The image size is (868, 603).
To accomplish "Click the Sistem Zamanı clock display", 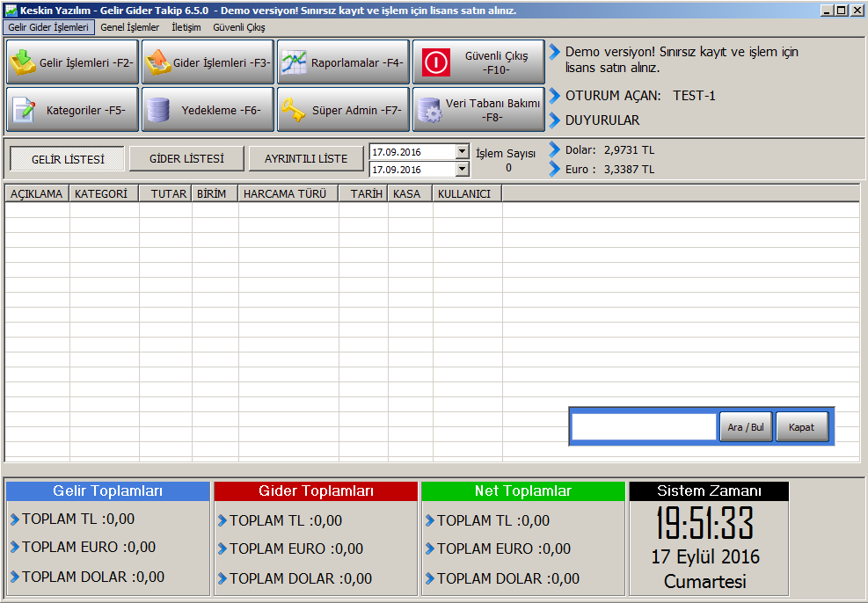I will pos(704,523).
